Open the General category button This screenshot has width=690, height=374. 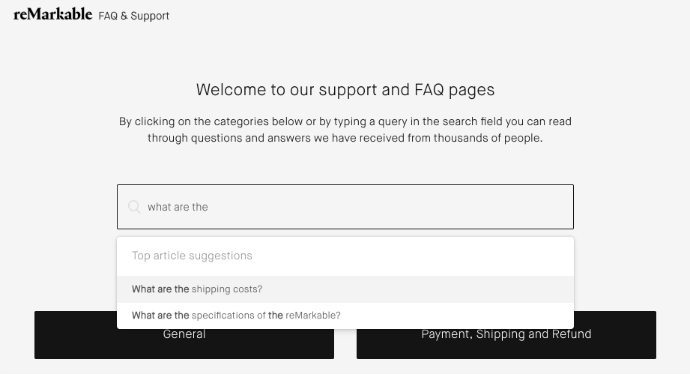[184, 334]
